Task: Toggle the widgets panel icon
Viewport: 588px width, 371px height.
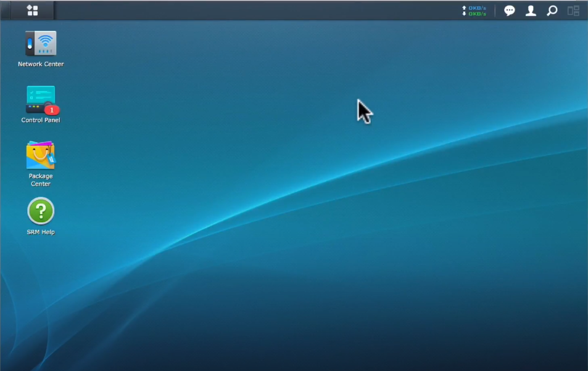Action: pyautogui.click(x=573, y=10)
